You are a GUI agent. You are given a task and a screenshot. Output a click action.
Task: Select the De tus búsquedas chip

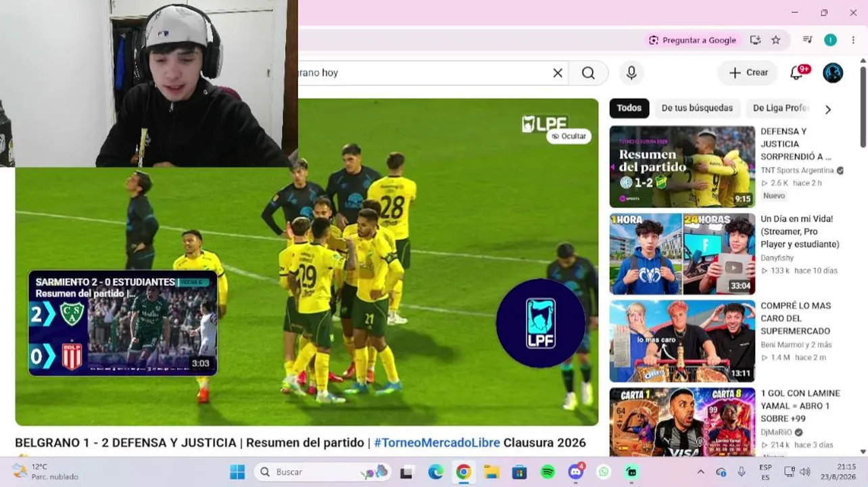tap(697, 108)
